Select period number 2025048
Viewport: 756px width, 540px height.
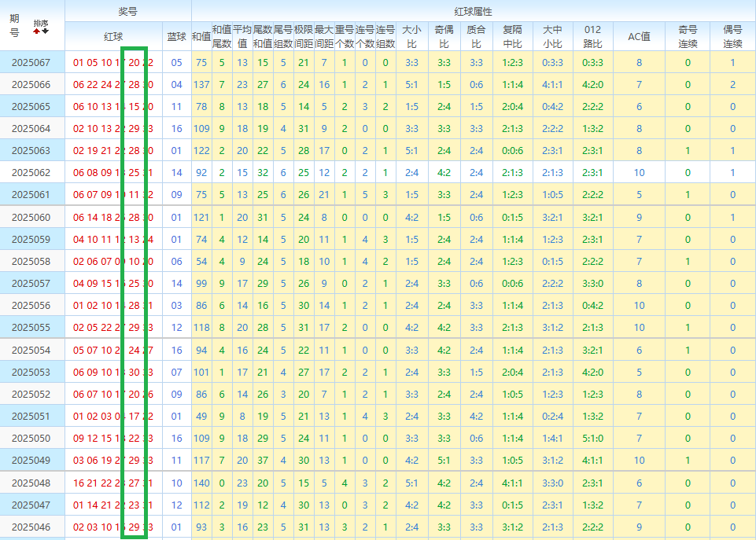pyautogui.click(x=31, y=483)
